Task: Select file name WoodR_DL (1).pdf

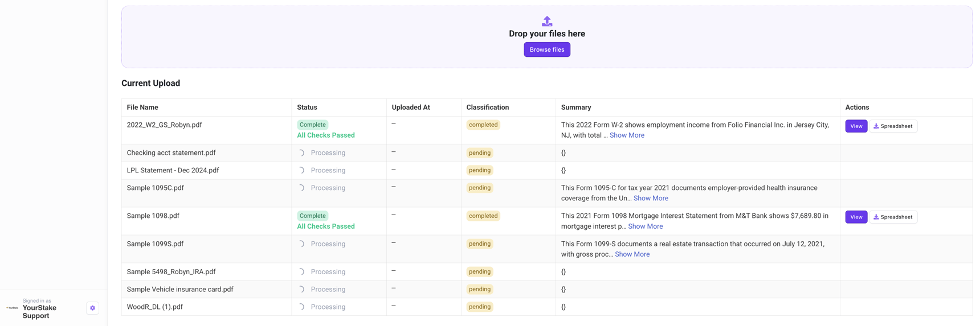Action: click(x=154, y=307)
